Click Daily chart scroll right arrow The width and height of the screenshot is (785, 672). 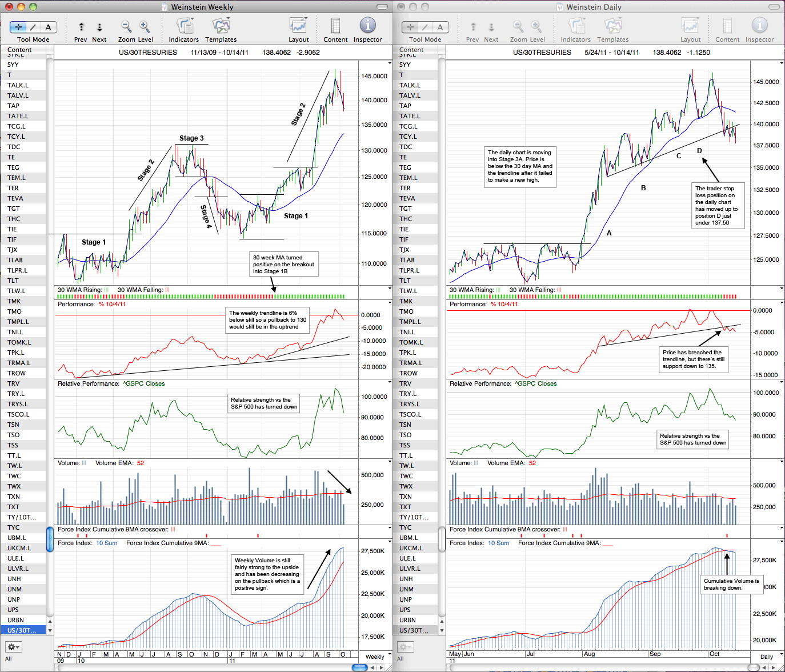coord(774,667)
